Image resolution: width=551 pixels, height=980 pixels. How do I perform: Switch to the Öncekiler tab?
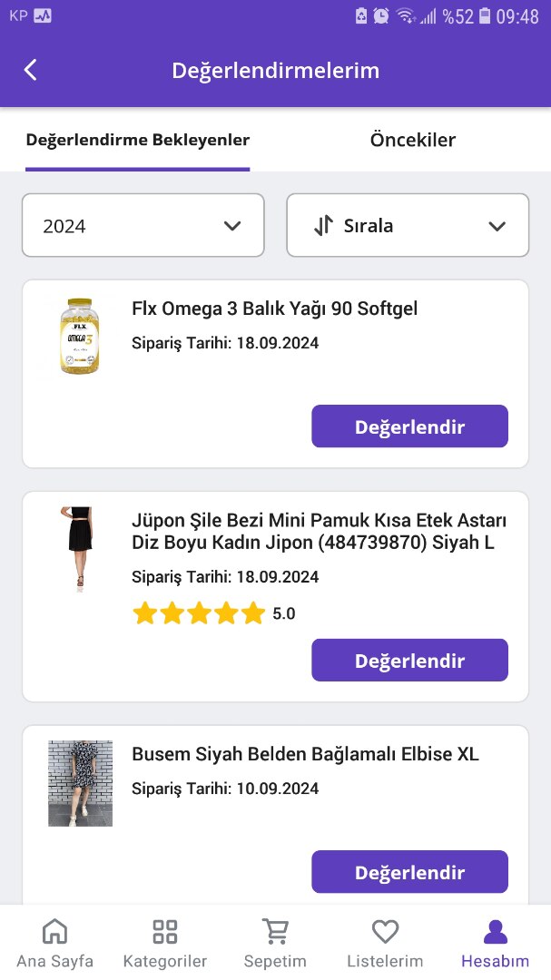tap(412, 140)
